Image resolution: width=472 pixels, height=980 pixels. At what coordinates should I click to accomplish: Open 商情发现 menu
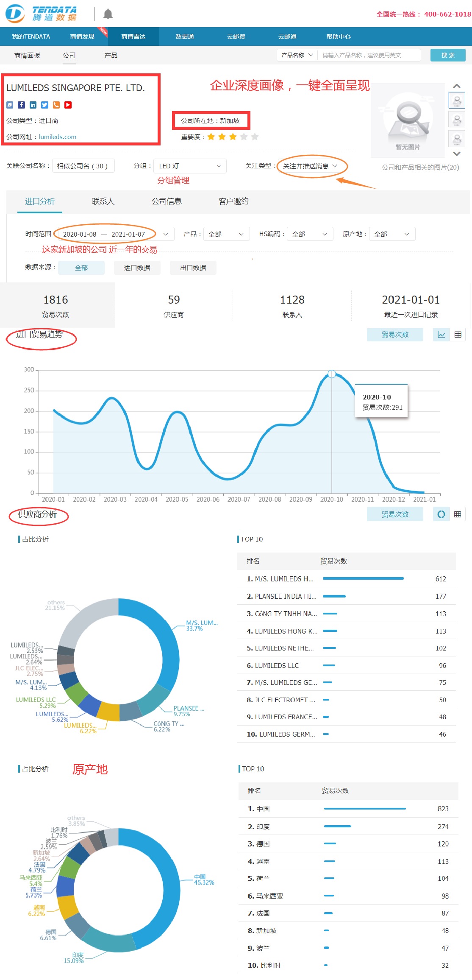pos(82,36)
